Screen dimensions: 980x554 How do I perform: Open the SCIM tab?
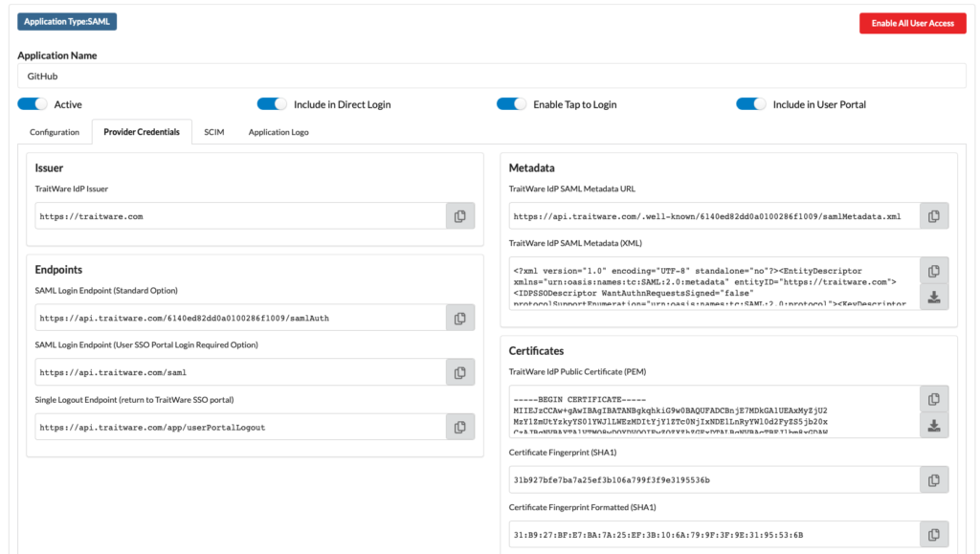pyautogui.click(x=213, y=132)
